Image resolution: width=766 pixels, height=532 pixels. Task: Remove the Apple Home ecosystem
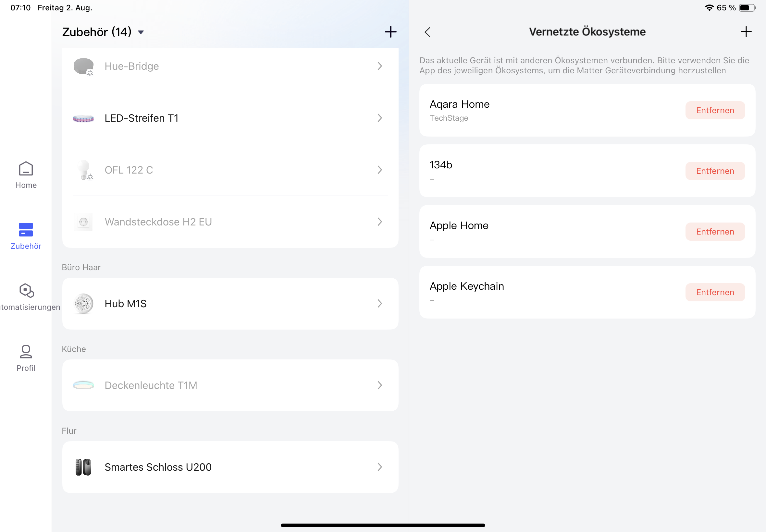(715, 232)
